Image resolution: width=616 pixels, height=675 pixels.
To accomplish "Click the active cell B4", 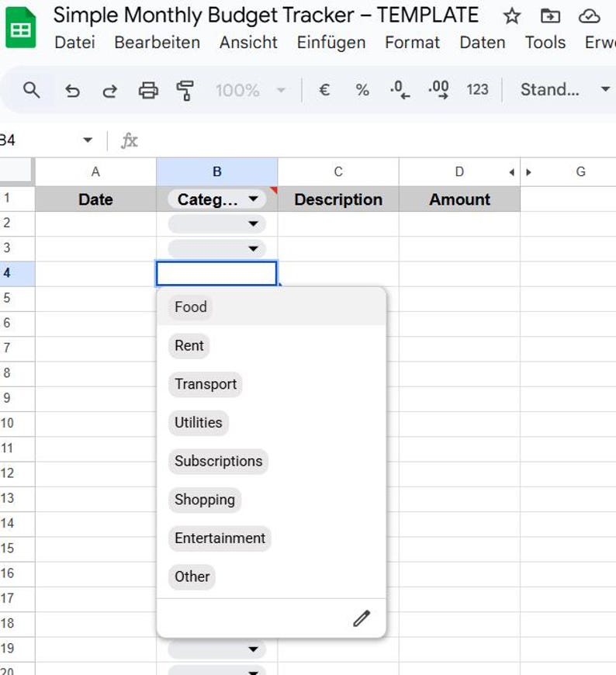I will (216, 273).
